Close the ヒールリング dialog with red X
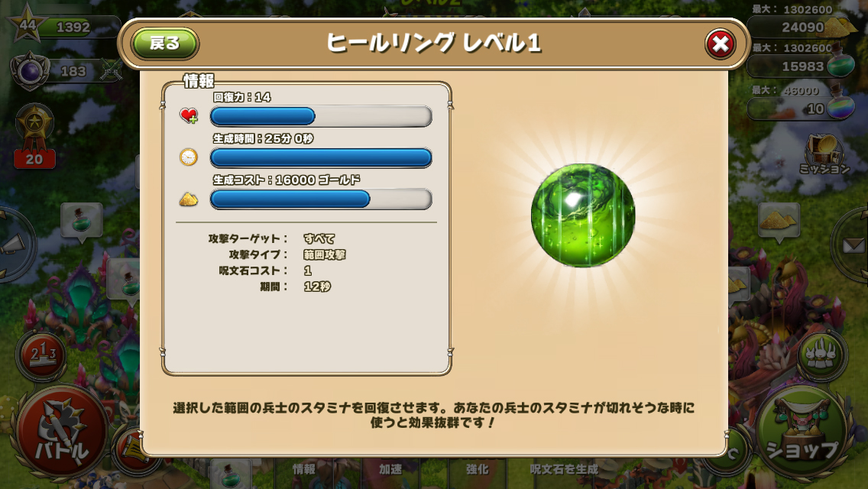This screenshot has height=489, width=868. [x=721, y=44]
